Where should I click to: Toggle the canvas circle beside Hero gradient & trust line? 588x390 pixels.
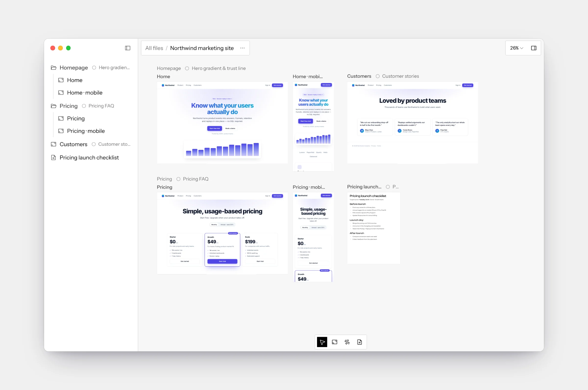tap(187, 68)
